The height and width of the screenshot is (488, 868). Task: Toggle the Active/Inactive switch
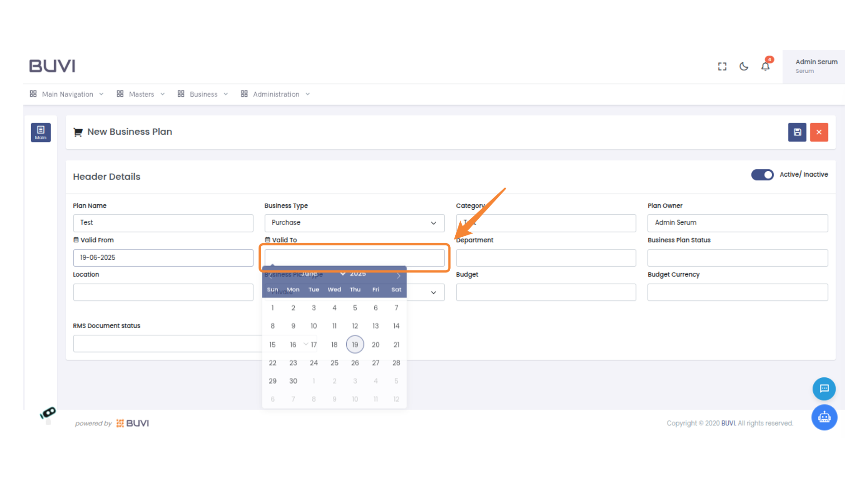[762, 175]
